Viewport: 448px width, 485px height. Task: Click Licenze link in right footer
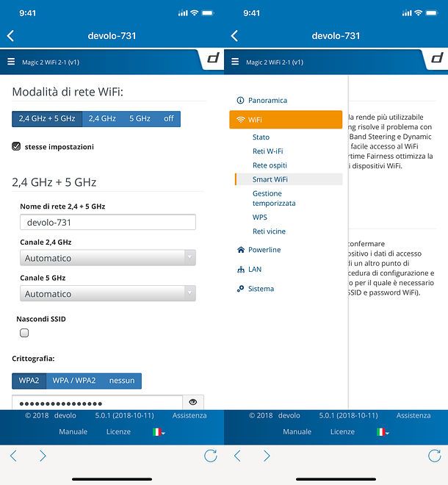[342, 432]
